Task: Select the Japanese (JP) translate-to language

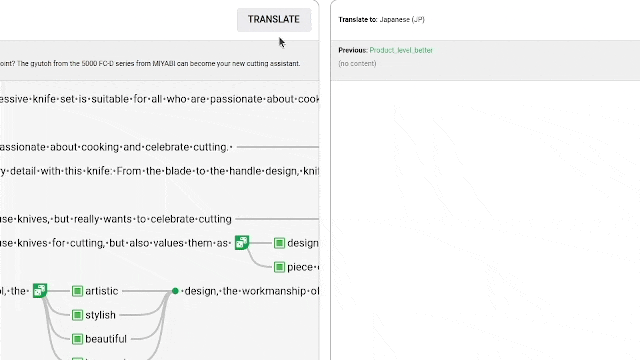Action: [x=402, y=20]
